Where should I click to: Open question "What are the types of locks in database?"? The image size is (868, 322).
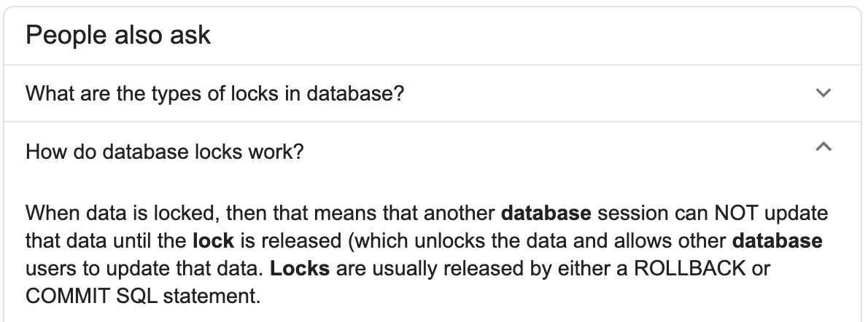click(x=214, y=94)
